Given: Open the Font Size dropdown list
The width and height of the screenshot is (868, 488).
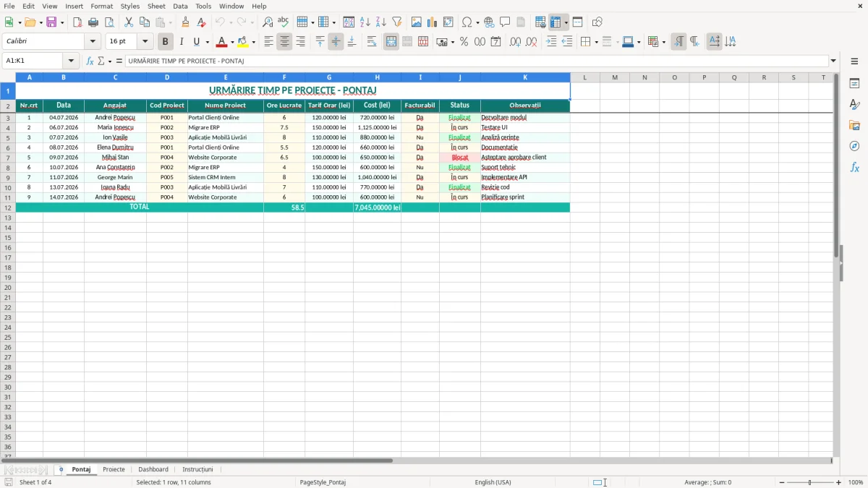Looking at the screenshot, I should [x=145, y=42].
